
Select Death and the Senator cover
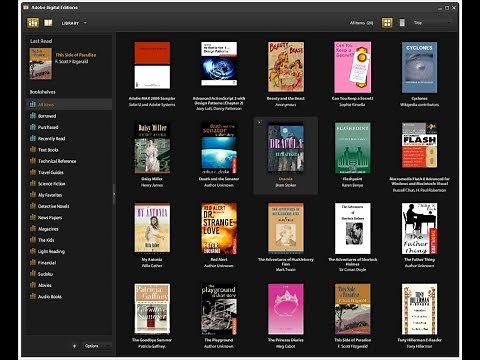[219, 148]
